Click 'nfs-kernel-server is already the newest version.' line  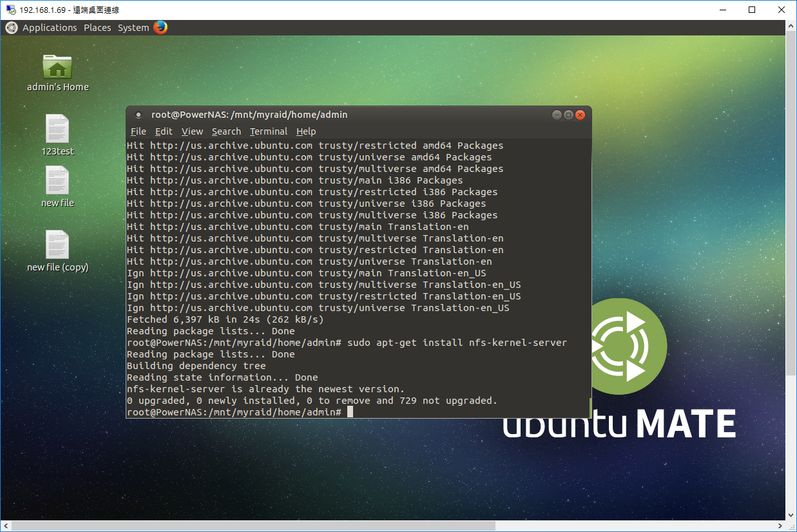pyautogui.click(x=266, y=389)
